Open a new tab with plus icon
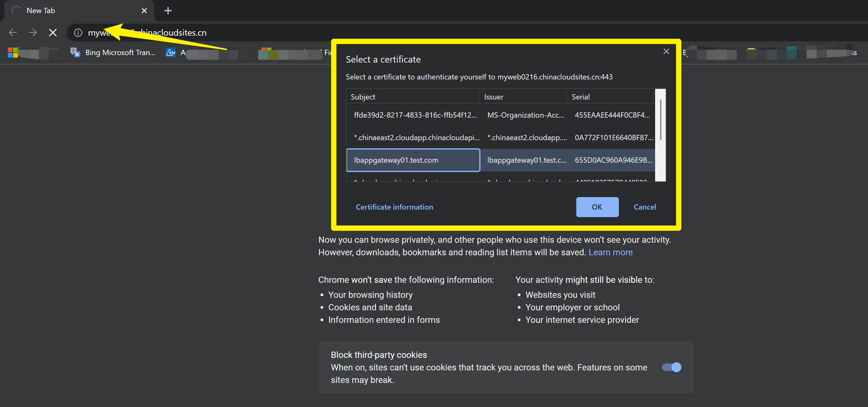The height and width of the screenshot is (407, 868). coord(168,11)
